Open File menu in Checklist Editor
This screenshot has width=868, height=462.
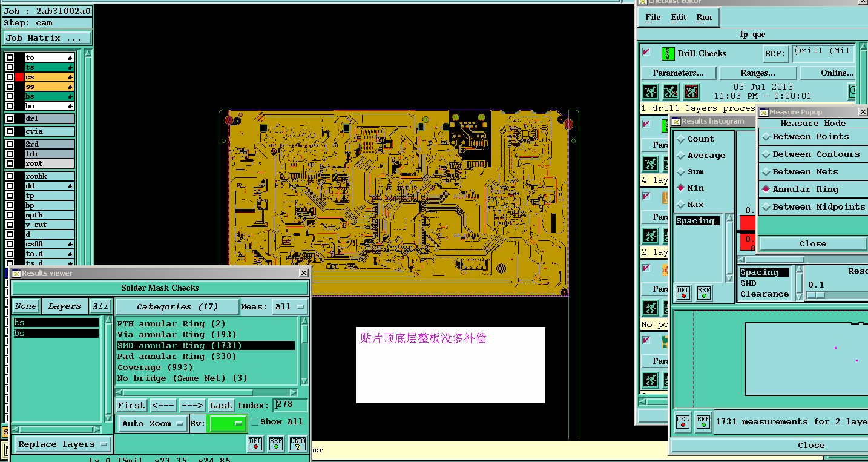653,17
